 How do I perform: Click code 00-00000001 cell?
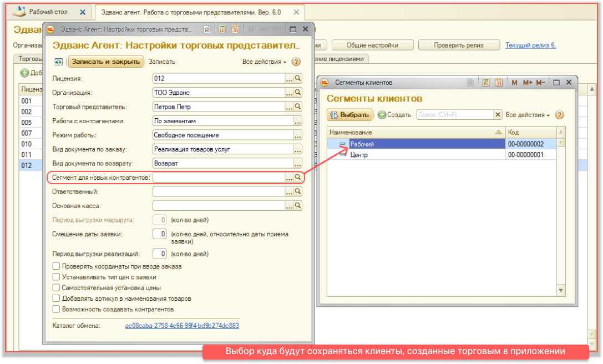(x=531, y=155)
